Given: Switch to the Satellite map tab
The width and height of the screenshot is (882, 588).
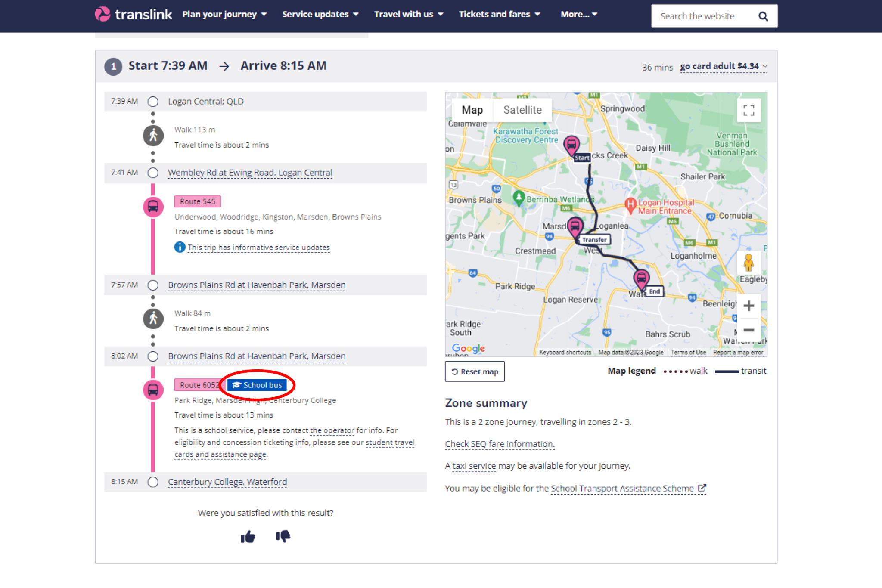Looking at the screenshot, I should (x=522, y=110).
